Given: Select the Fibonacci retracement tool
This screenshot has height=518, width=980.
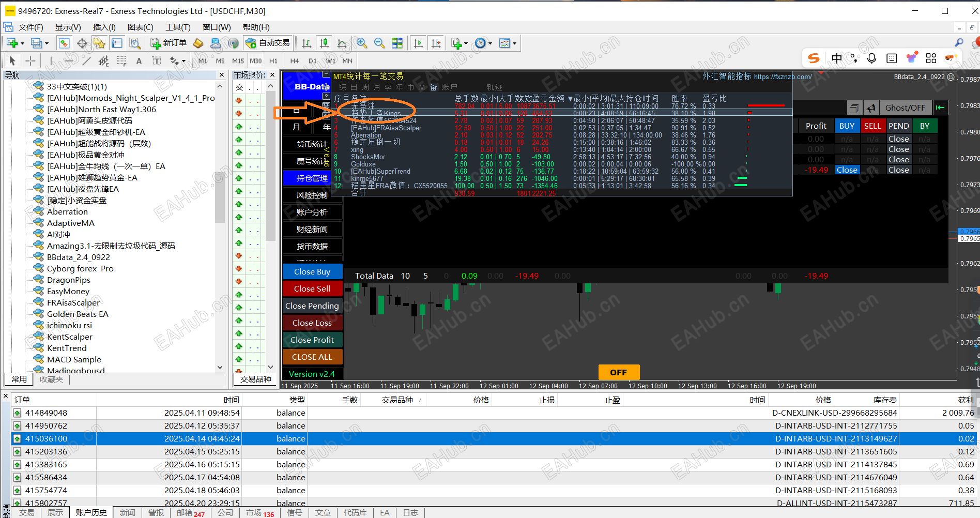Looking at the screenshot, I should [121, 61].
